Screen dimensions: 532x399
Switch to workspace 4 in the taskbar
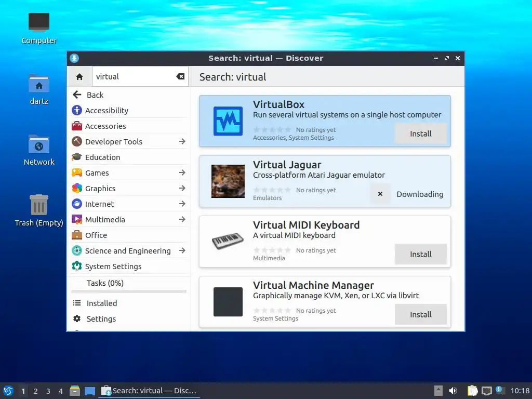click(61, 391)
